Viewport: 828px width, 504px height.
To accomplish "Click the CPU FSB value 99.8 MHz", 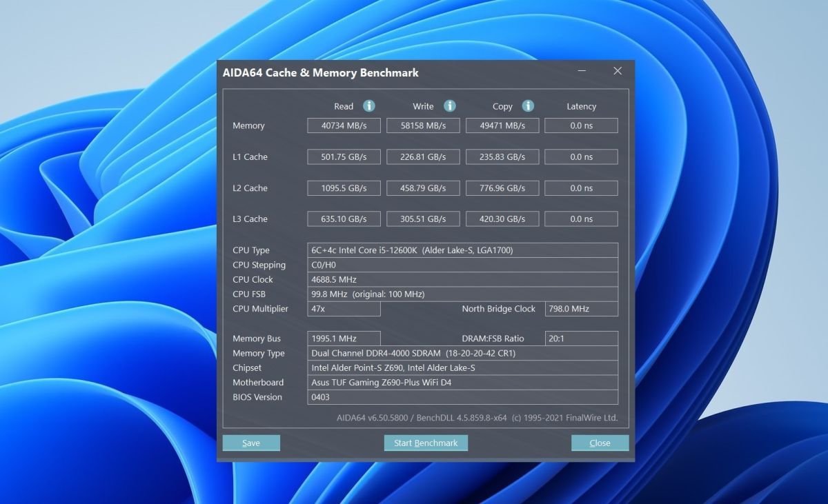I will point(462,294).
